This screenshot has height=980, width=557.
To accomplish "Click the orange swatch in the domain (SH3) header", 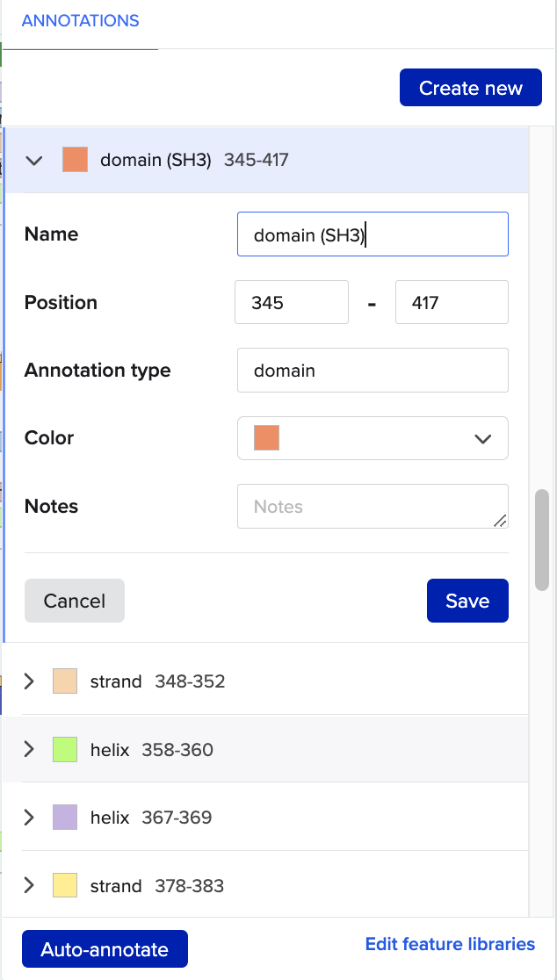I will (x=75, y=159).
